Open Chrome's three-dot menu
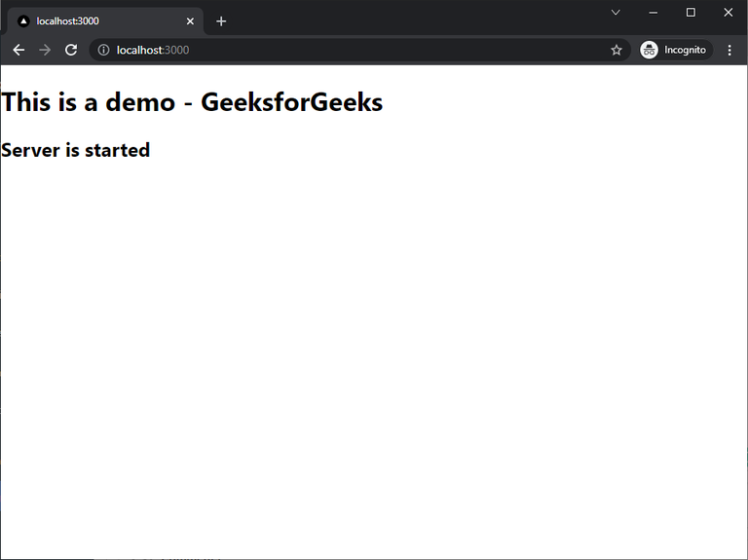This screenshot has width=748, height=560. [x=729, y=50]
